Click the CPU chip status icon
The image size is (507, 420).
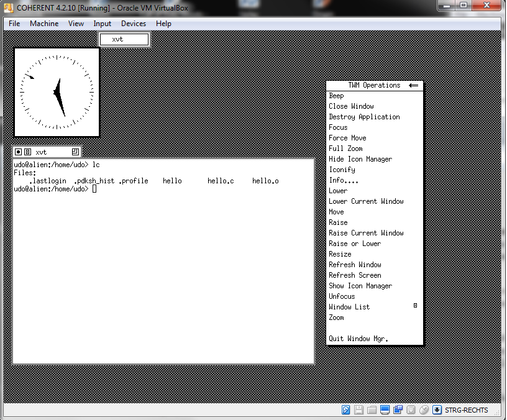point(411,410)
